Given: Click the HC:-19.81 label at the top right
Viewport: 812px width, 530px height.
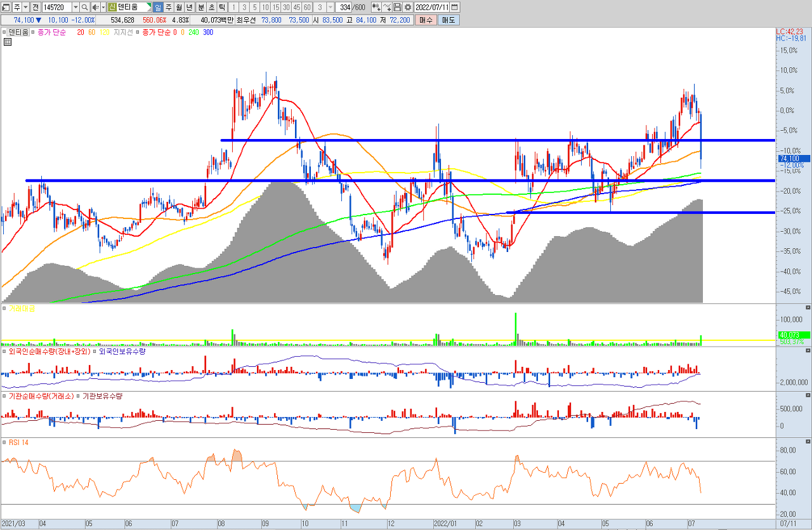Looking at the screenshot, I should (791, 39).
